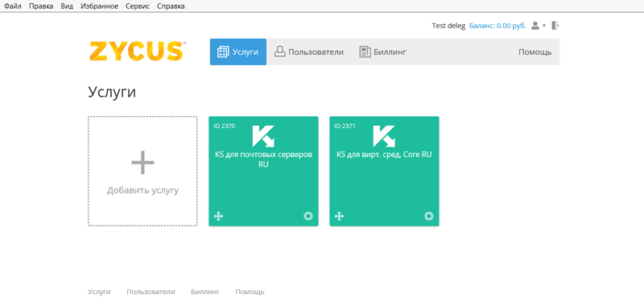Select the Услуги navigation tab

tap(238, 52)
